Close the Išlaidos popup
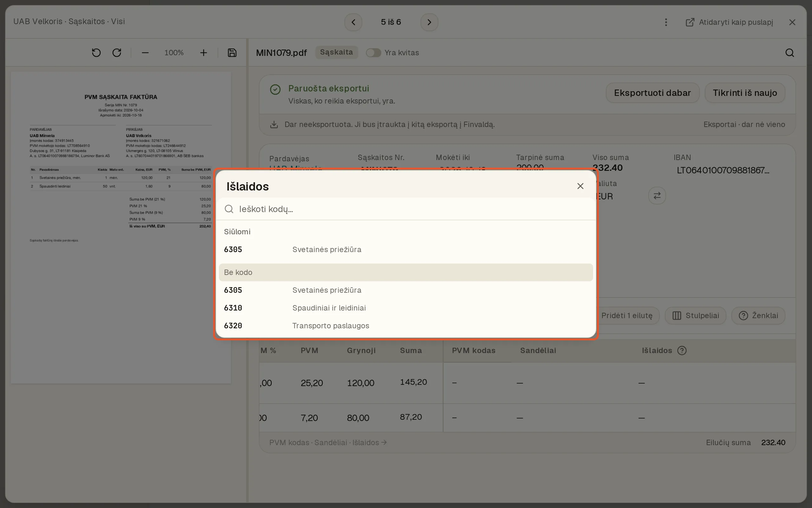Viewport: 812px width, 508px height. [x=580, y=186]
